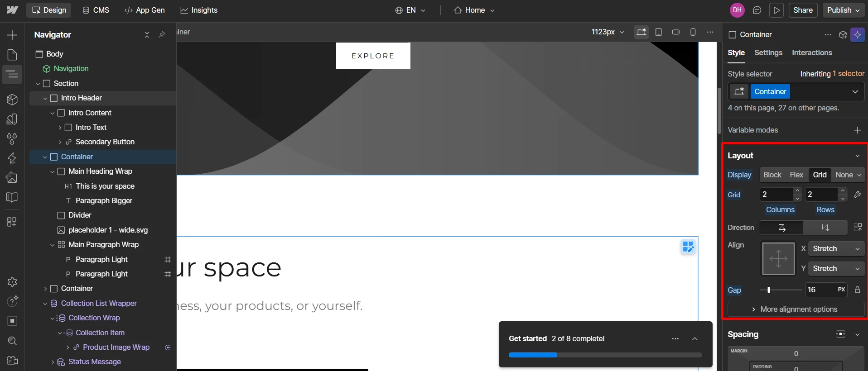Open the Home page switcher dropdown
This screenshot has width=868, height=371.
click(x=474, y=10)
